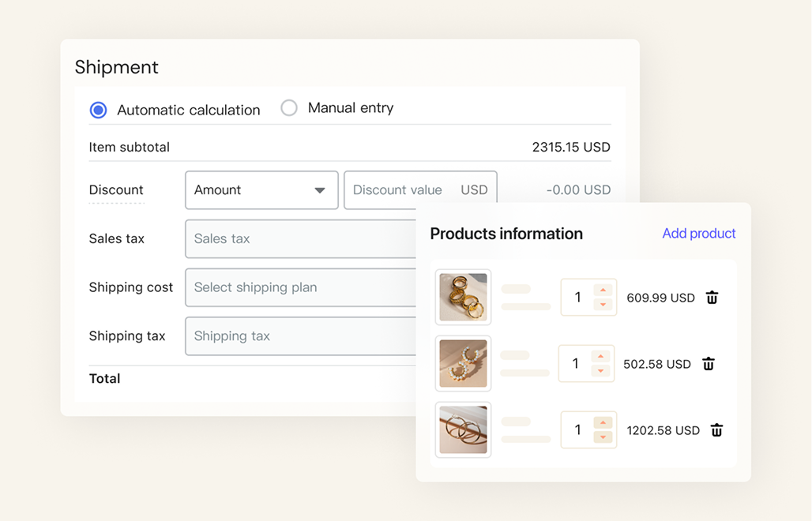The height and width of the screenshot is (521, 812).
Task: Click the Add product link
Action: click(698, 234)
